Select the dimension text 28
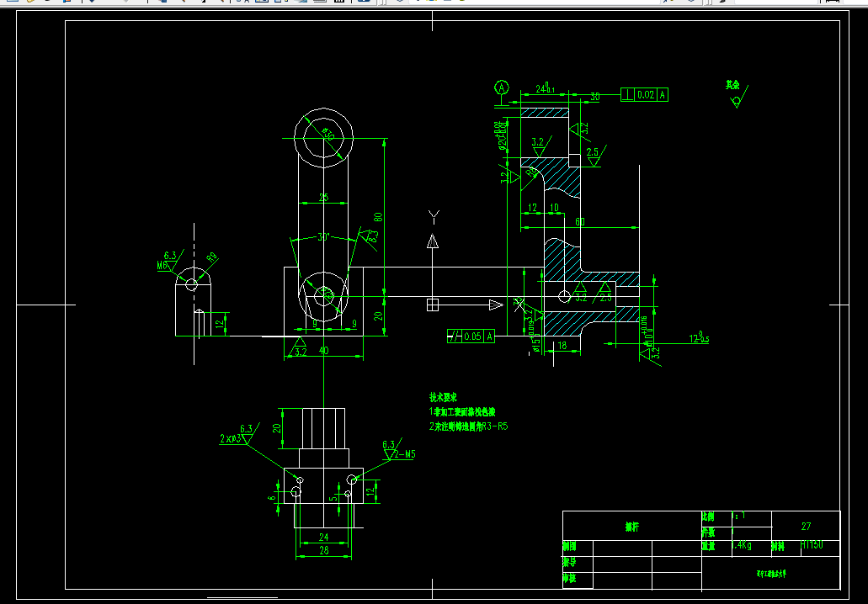 tap(324, 550)
